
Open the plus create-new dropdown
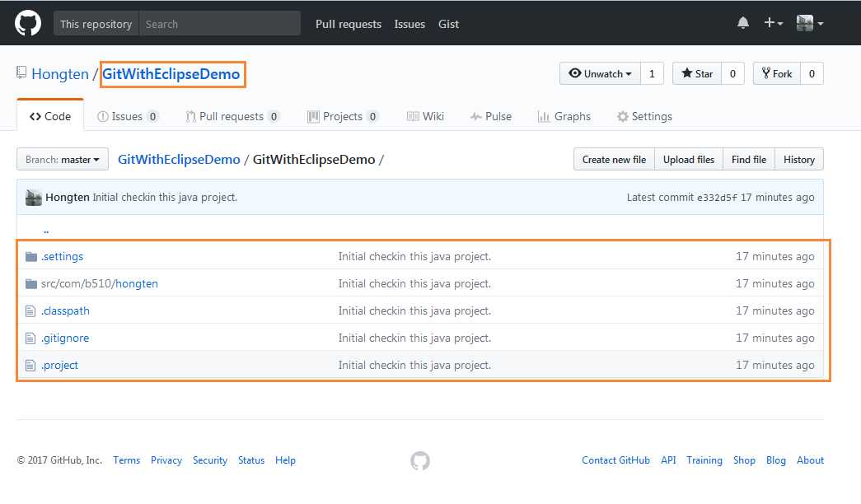[773, 23]
